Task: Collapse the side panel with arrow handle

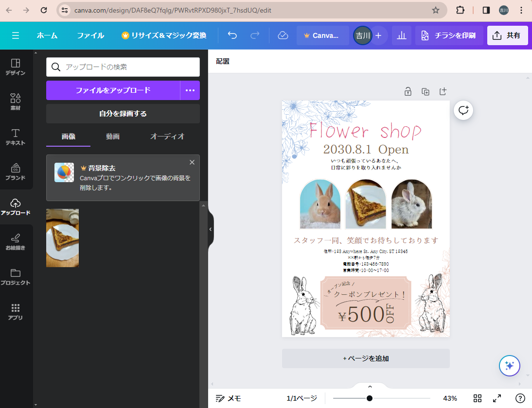Action: pos(211,229)
